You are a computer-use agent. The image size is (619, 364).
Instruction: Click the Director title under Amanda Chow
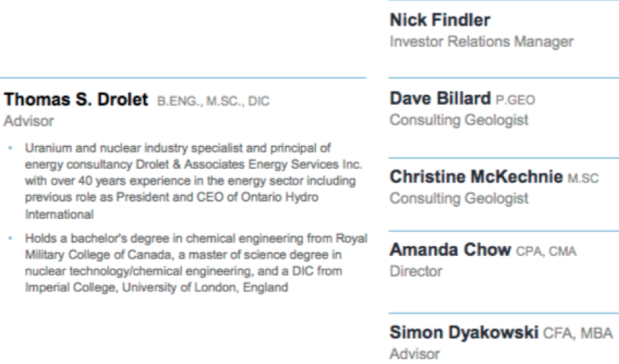pos(416,271)
